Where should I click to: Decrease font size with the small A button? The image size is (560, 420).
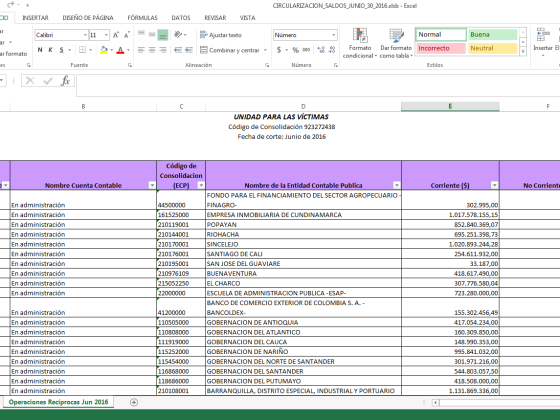(126, 35)
